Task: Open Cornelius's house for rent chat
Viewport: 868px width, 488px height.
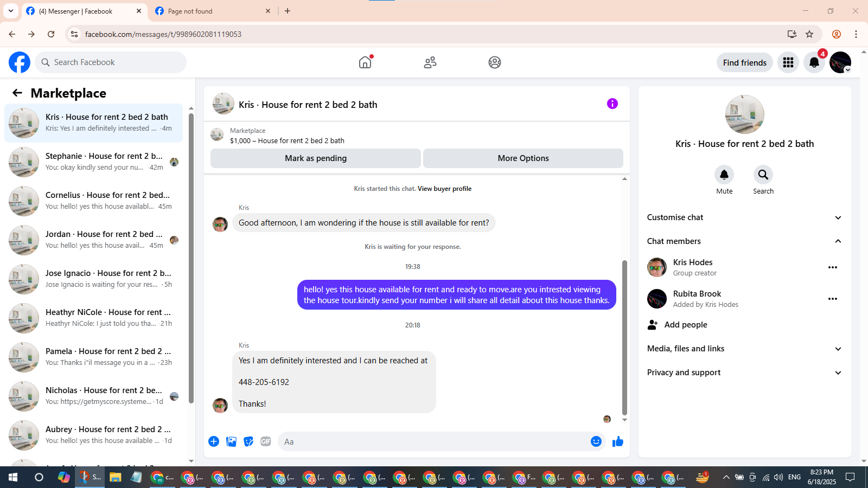Action: click(93, 201)
